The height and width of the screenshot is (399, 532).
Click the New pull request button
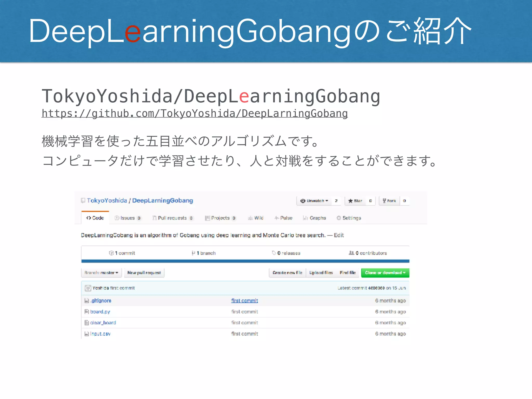coord(144,273)
